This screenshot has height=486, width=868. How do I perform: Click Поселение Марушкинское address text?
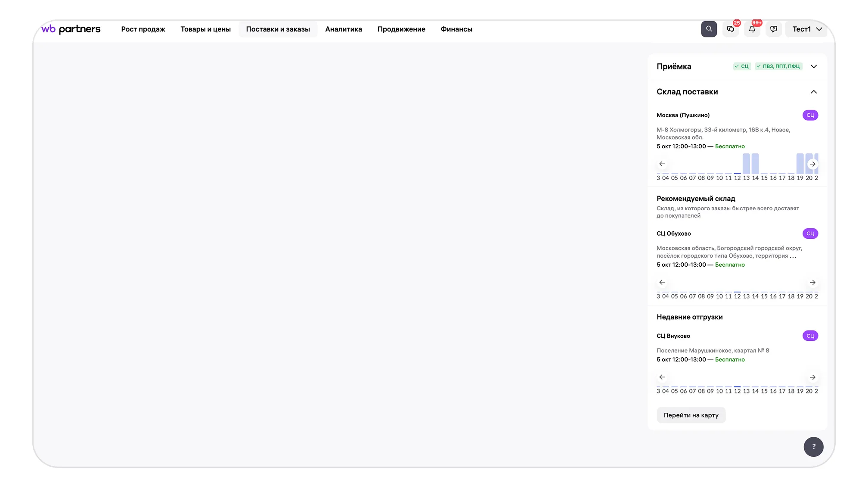[713, 350]
